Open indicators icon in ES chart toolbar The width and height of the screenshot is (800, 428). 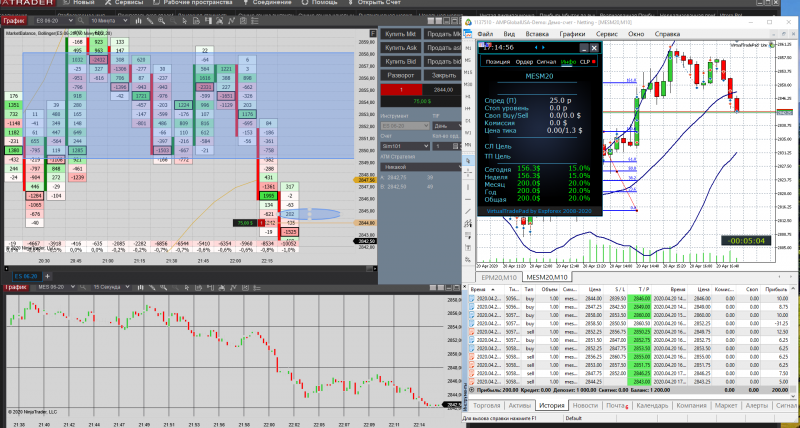point(231,21)
